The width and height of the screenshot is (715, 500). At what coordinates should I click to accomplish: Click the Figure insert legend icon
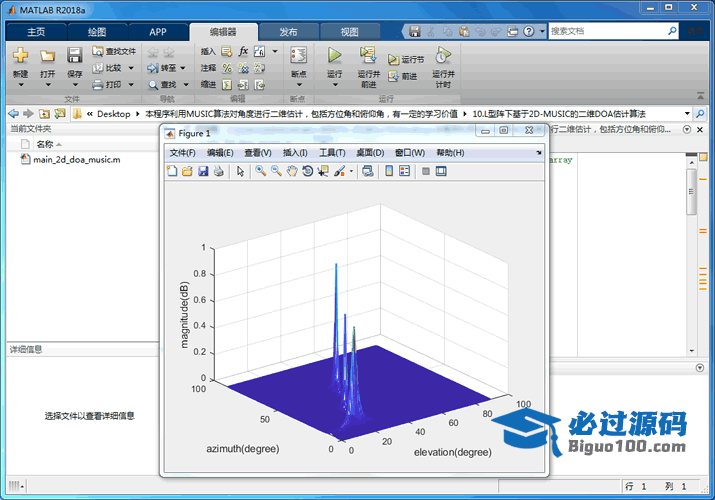404,171
